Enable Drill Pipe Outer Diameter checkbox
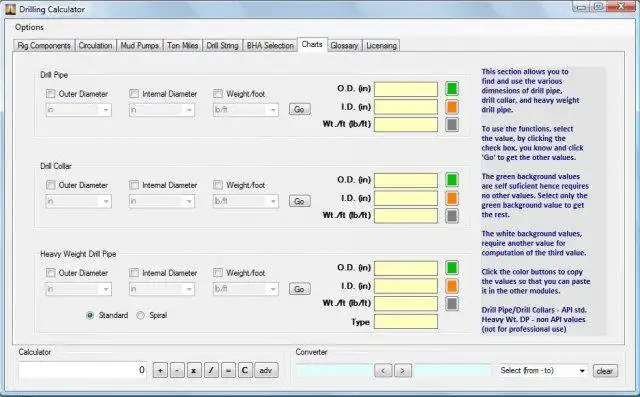Viewport: 640px width, 397px height. [x=51, y=94]
